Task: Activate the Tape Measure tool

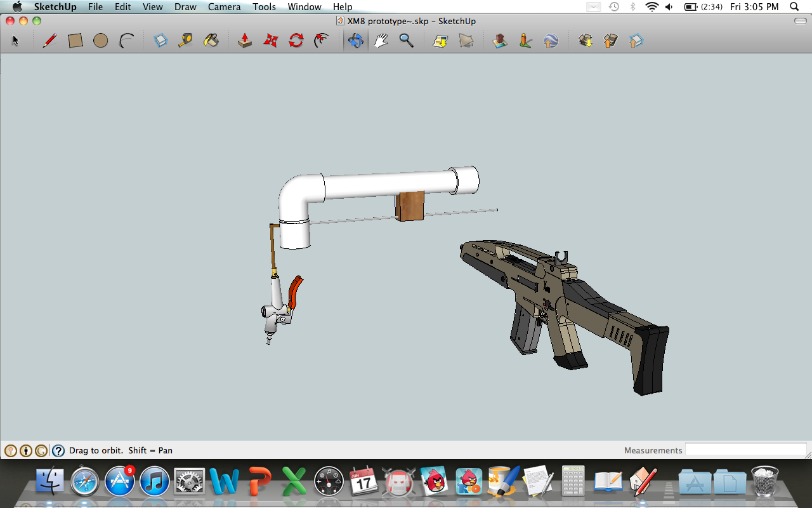Action: tap(185, 41)
